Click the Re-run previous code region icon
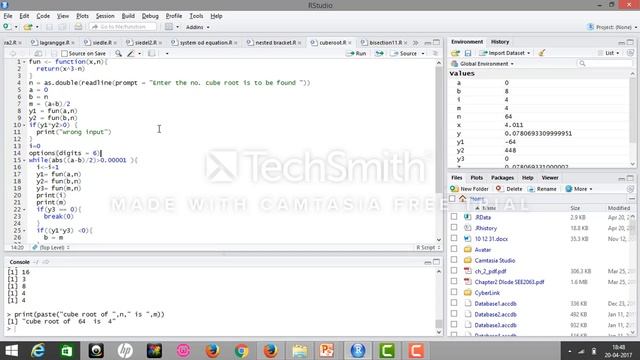The image size is (640, 360). coord(379,53)
